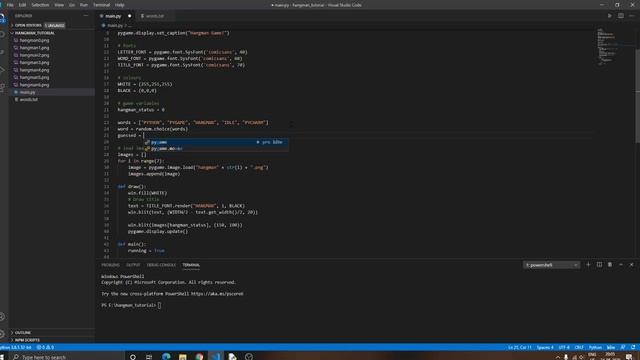
Task: Launch Google Chrome from the taskbar
Action: click(199, 357)
